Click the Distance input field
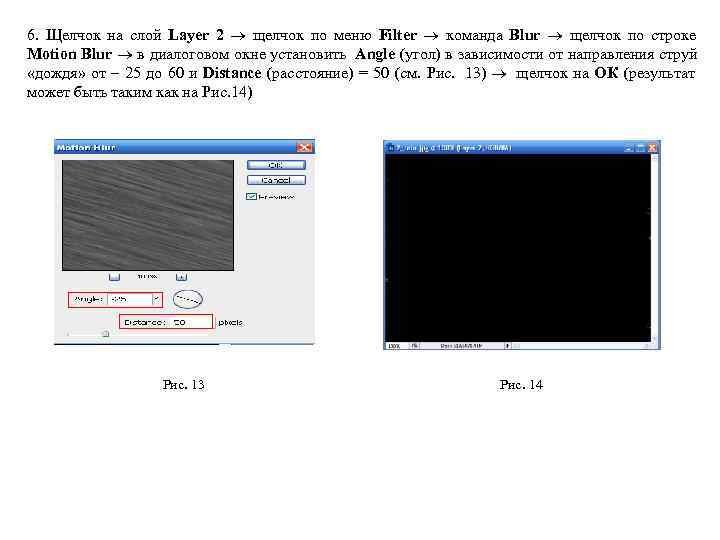The width and height of the screenshot is (720, 540). [x=191, y=322]
